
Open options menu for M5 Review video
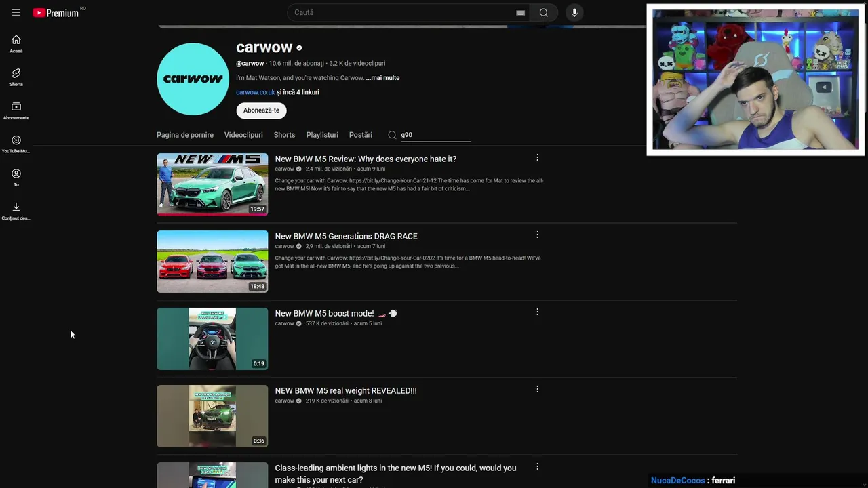point(537,157)
